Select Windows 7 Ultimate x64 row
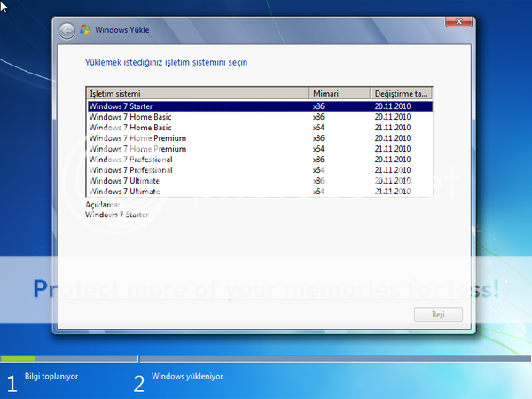 260,192
